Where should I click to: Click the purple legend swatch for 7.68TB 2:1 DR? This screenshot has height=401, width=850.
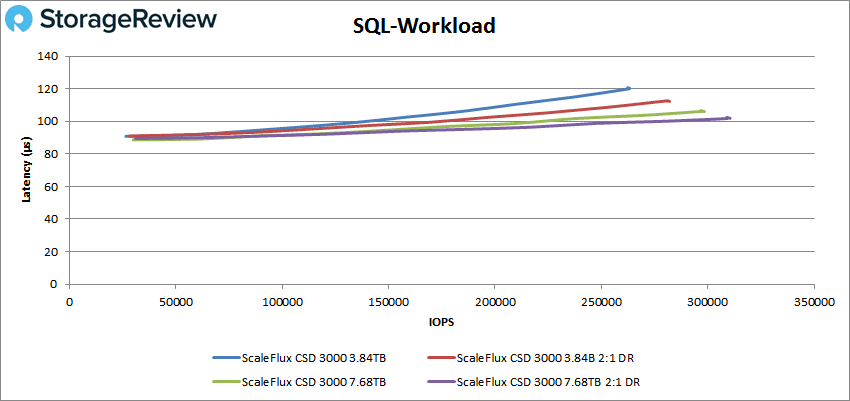[441, 381]
